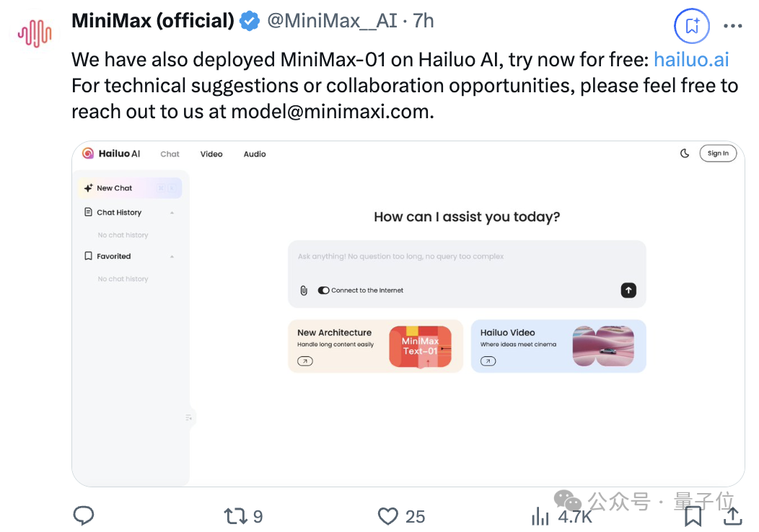The height and width of the screenshot is (532, 759).
Task: Like the tweet with heart icon
Action: coord(388,515)
